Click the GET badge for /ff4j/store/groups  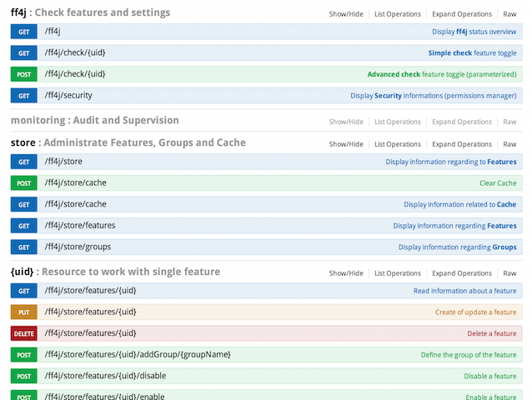[23, 247]
